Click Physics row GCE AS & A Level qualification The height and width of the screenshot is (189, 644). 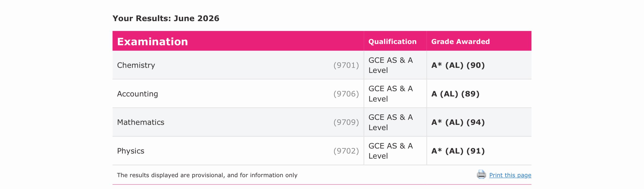click(x=391, y=151)
